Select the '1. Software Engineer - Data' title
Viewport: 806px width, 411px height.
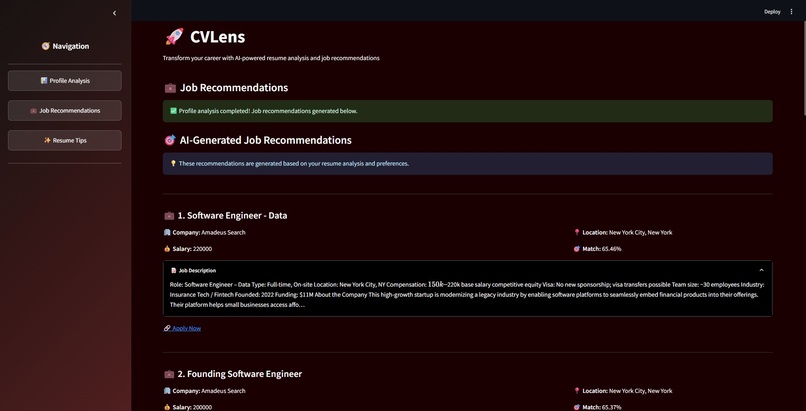(x=232, y=216)
